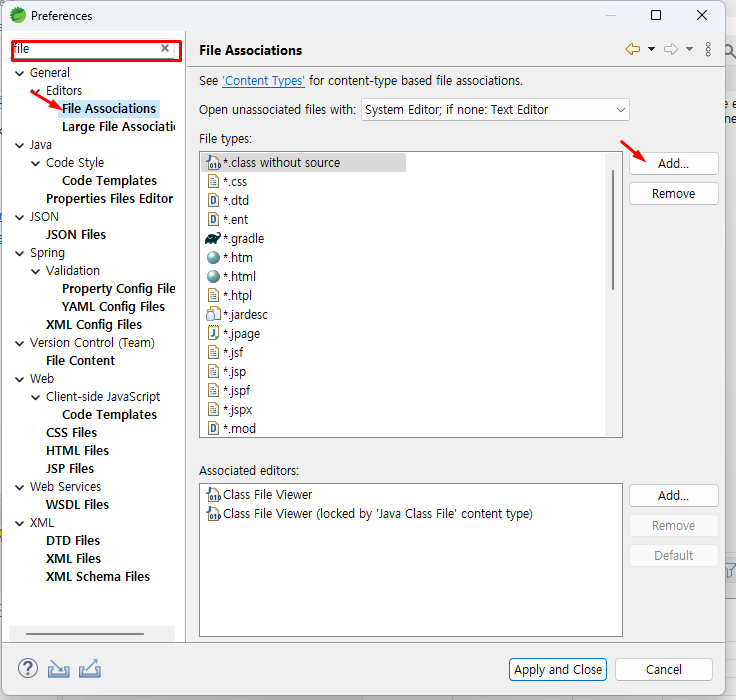Image resolution: width=736 pixels, height=700 pixels.
Task: Collapse the Client-side JavaScript node
Action: tap(36, 398)
